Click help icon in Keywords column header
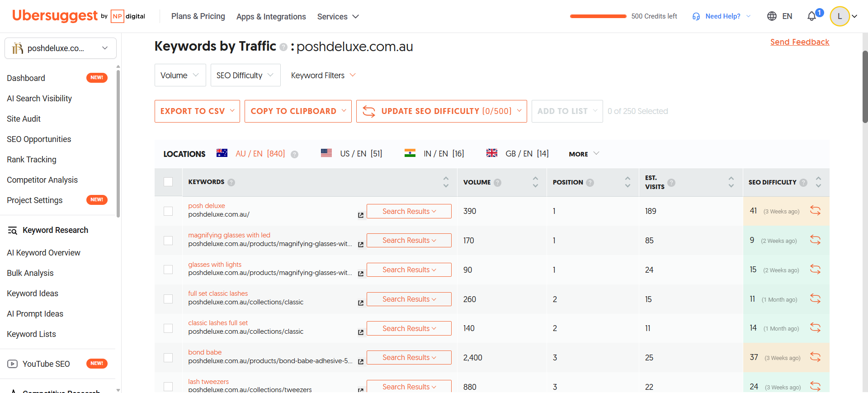This screenshot has height=393, width=868. (x=231, y=182)
